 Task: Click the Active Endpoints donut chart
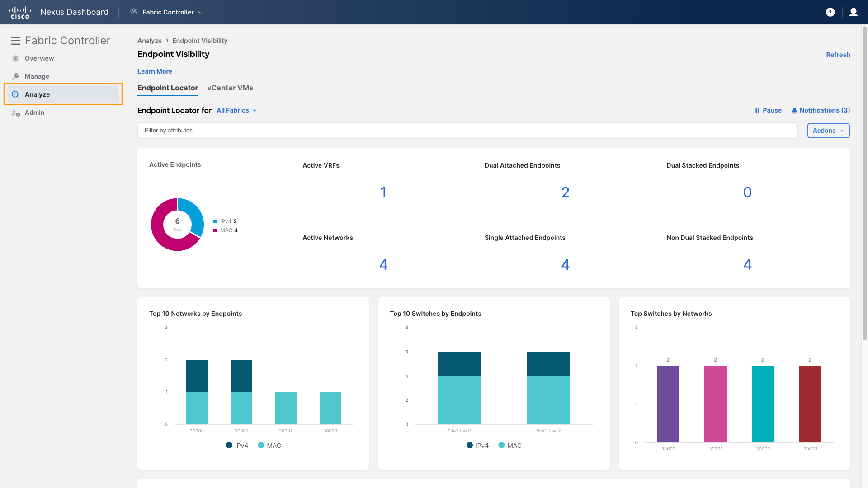pyautogui.click(x=177, y=225)
